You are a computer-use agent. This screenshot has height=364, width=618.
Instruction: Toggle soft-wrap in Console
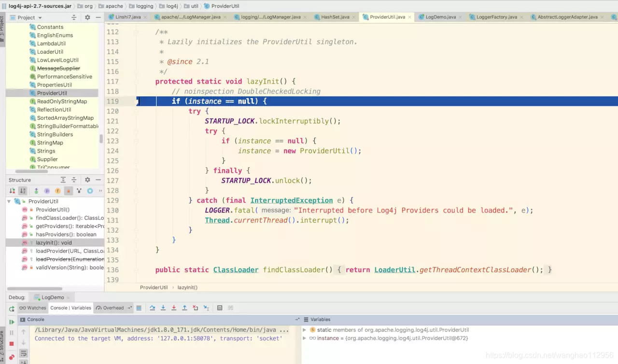click(x=23, y=354)
